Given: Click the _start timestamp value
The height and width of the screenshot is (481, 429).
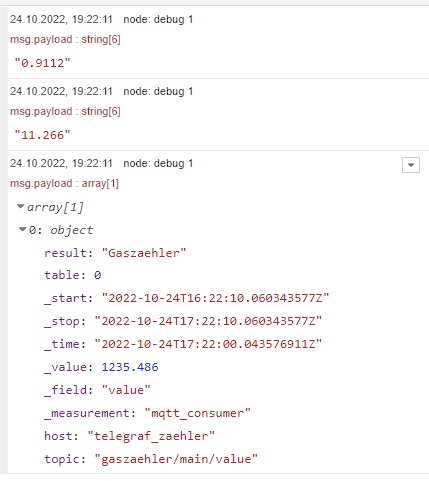Looking at the screenshot, I should [215, 298].
